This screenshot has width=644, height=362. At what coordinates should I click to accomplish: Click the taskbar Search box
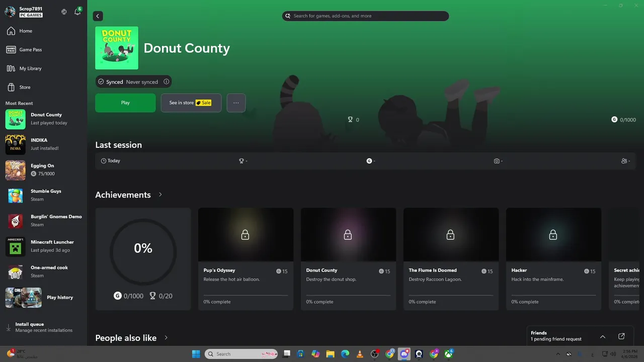[241, 354]
